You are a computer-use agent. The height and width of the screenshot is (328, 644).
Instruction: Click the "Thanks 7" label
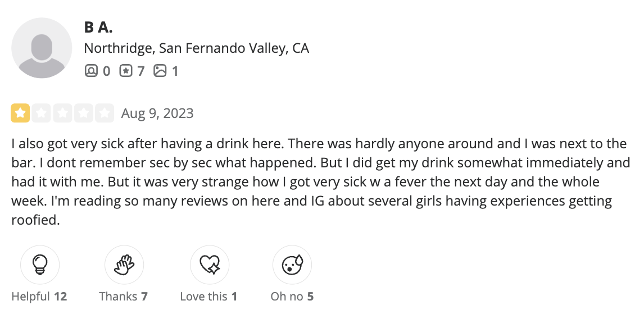coord(124,296)
